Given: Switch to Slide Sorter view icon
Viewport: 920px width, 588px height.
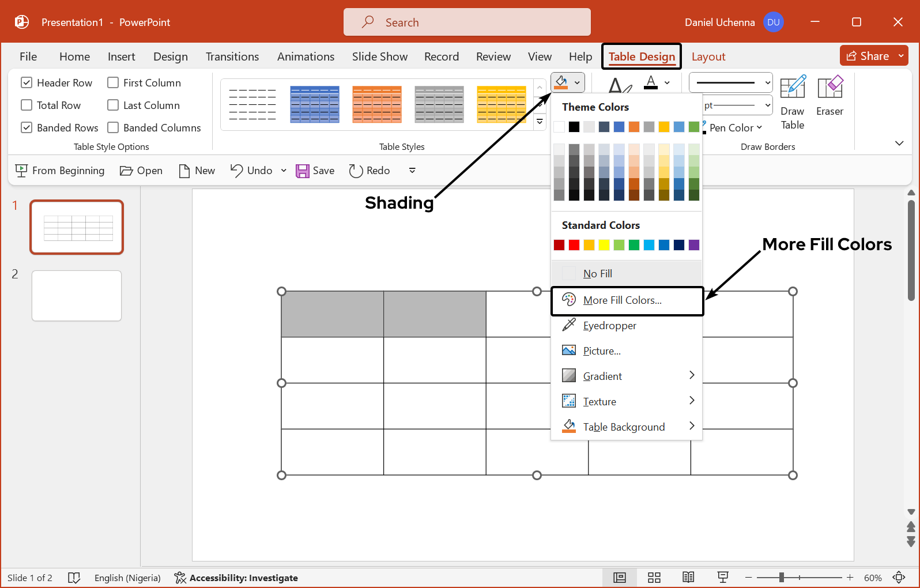Looking at the screenshot, I should pyautogui.click(x=654, y=578).
